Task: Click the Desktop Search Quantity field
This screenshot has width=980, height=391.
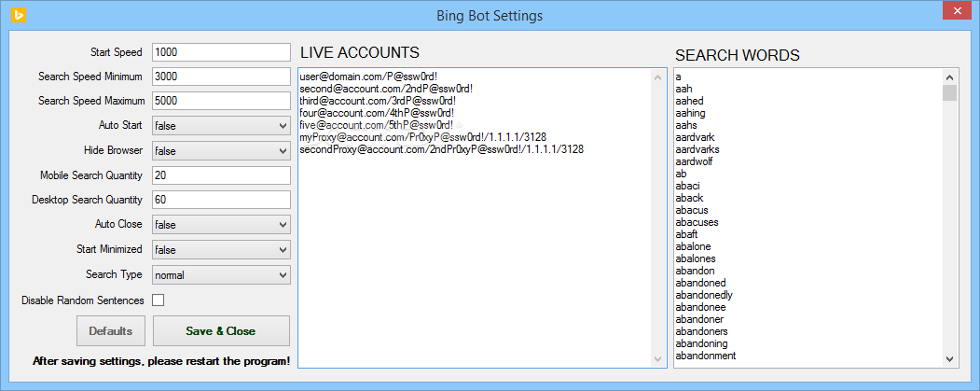Action: 221,201
